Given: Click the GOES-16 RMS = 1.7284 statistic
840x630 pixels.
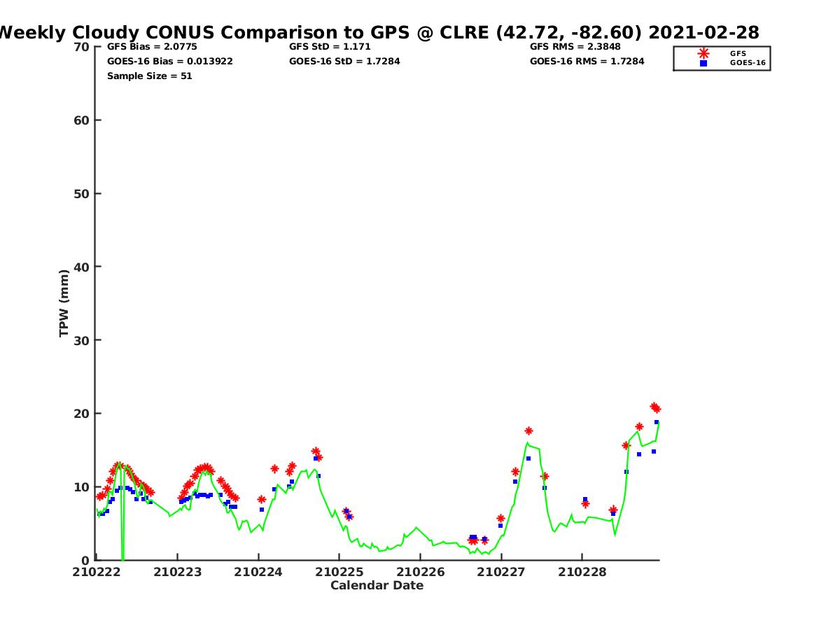Looking at the screenshot, I should click(587, 62).
